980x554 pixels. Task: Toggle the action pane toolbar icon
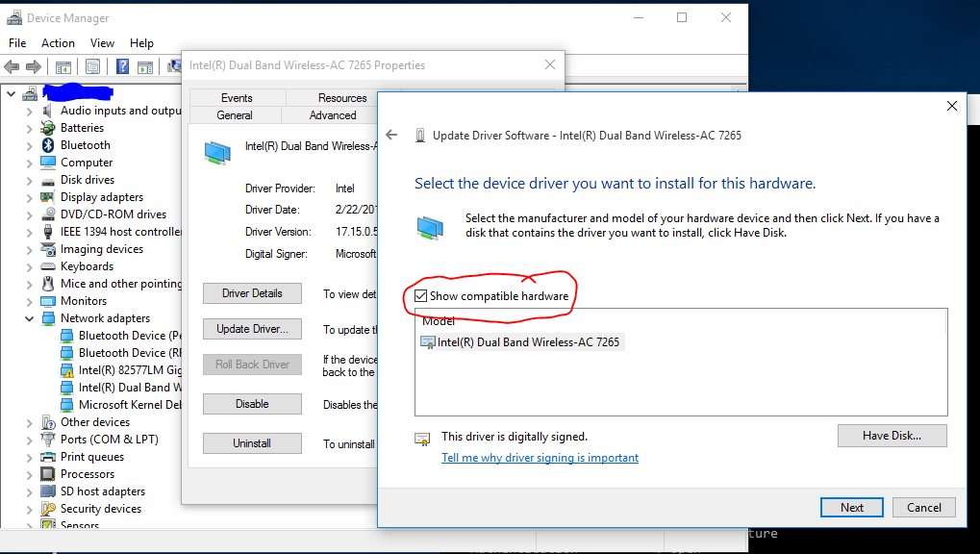point(145,66)
